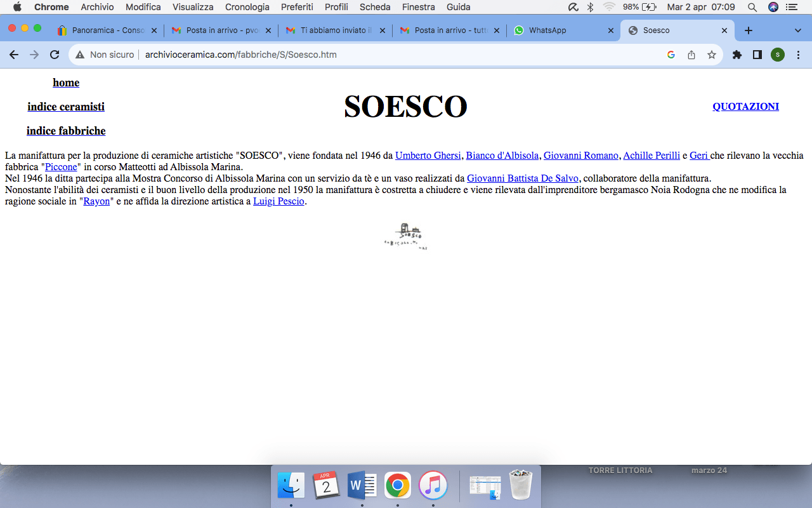Open the Cronologia menu

tap(247, 7)
